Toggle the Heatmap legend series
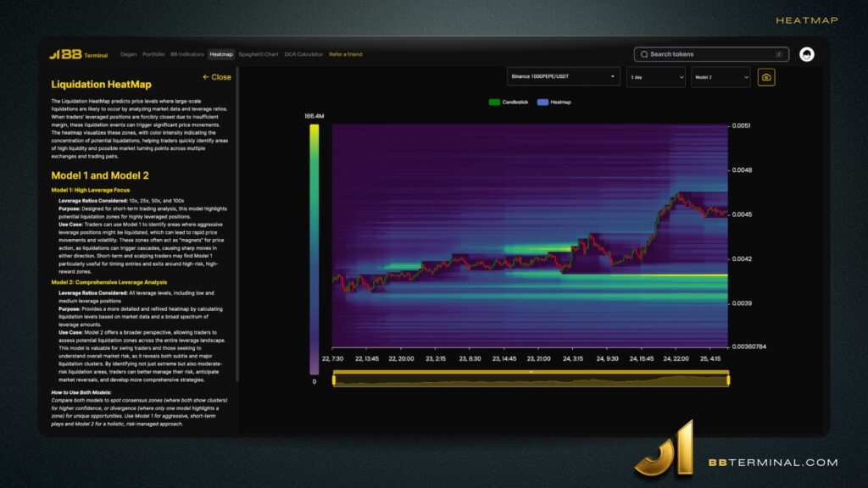This screenshot has height=488, width=868. point(554,102)
